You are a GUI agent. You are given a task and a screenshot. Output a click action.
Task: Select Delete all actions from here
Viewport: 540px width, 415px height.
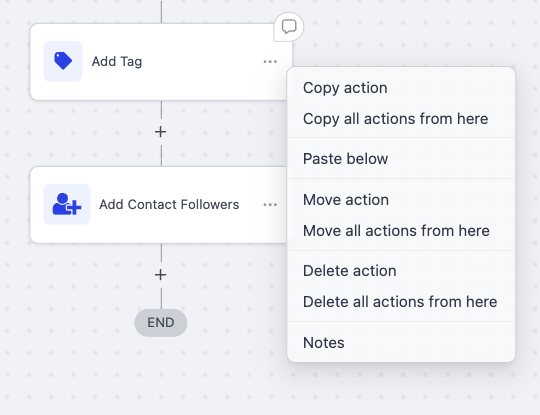[400, 302]
